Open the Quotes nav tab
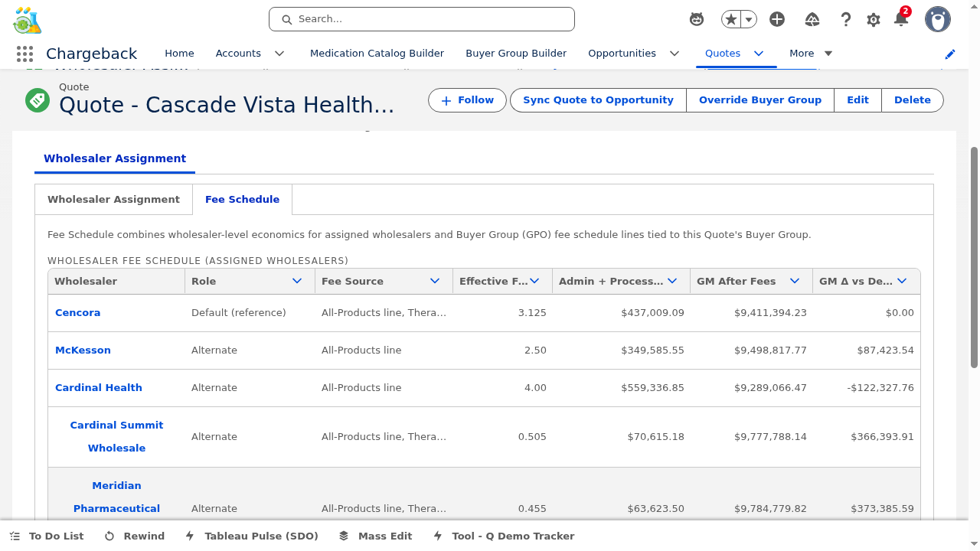 point(723,53)
